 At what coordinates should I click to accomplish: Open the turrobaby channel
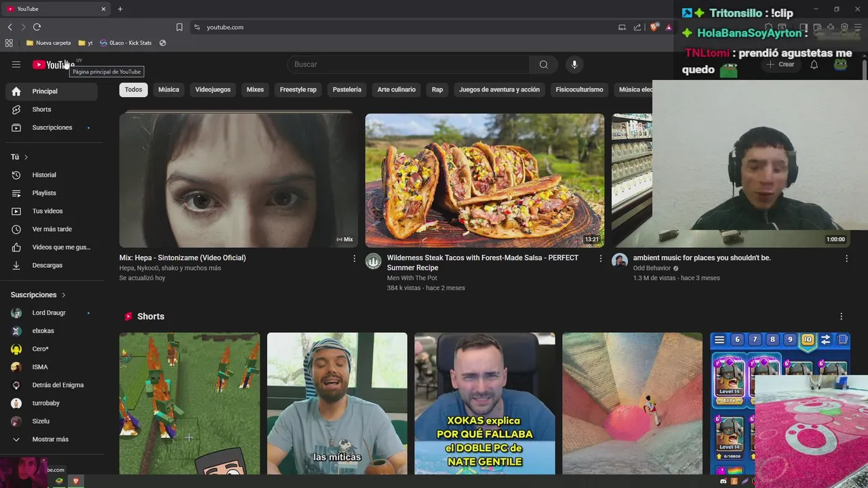[52, 403]
